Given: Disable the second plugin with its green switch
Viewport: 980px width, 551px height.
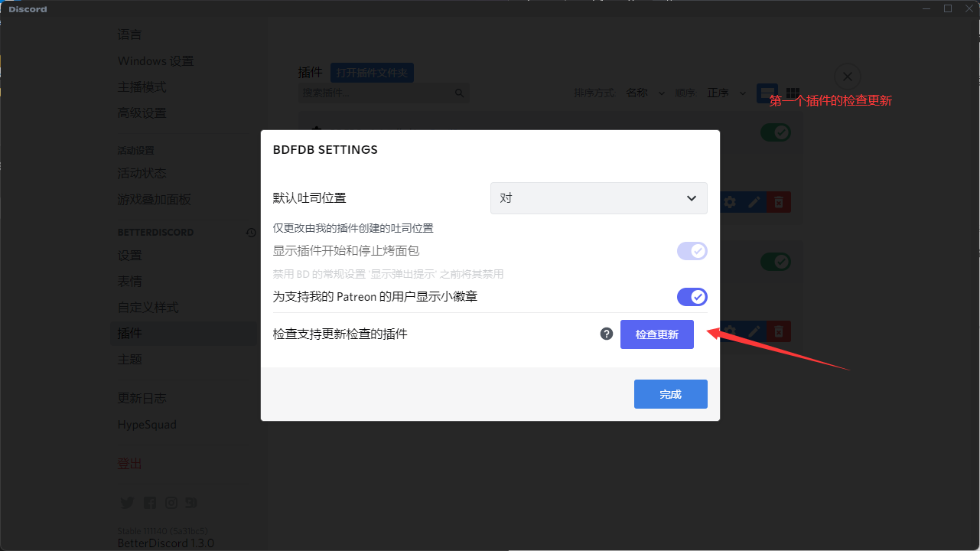Looking at the screenshot, I should (x=775, y=262).
